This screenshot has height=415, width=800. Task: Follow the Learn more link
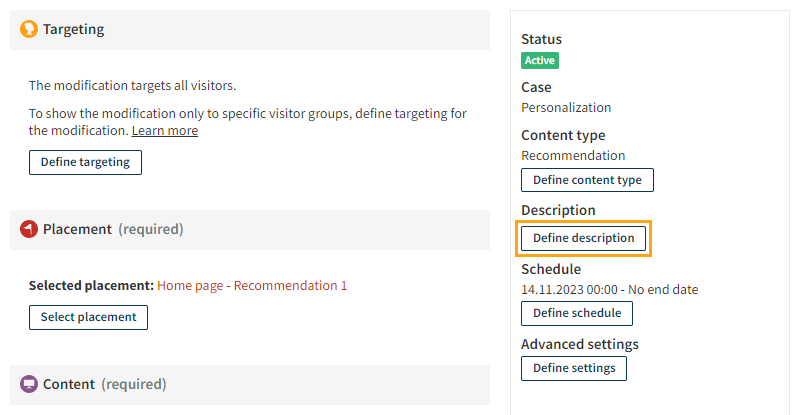coord(165,131)
